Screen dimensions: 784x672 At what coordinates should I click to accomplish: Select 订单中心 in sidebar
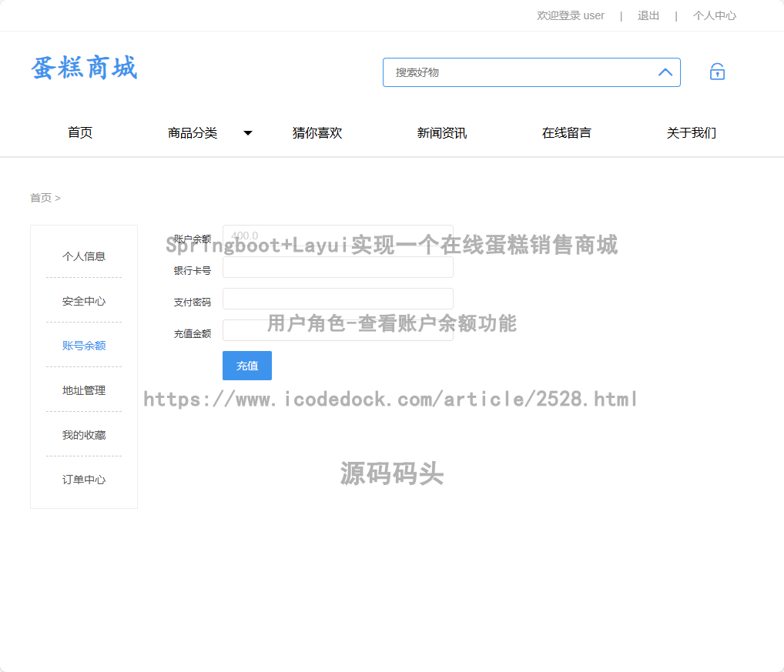[x=84, y=480]
